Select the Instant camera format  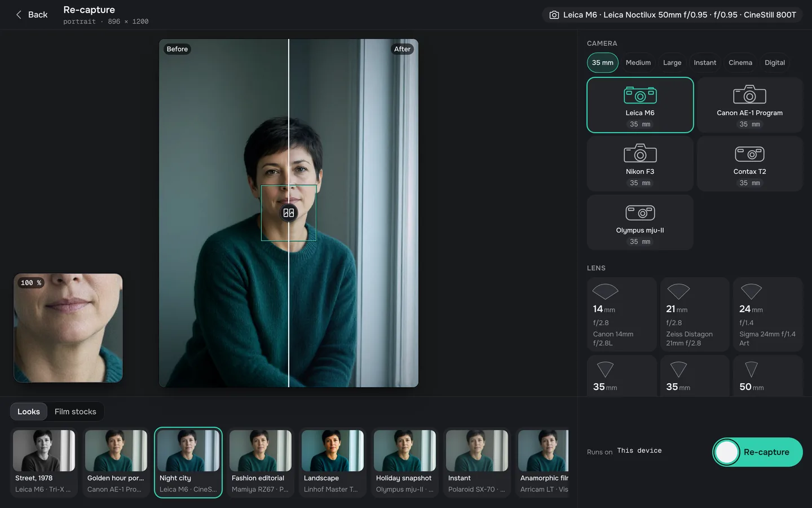pos(705,63)
